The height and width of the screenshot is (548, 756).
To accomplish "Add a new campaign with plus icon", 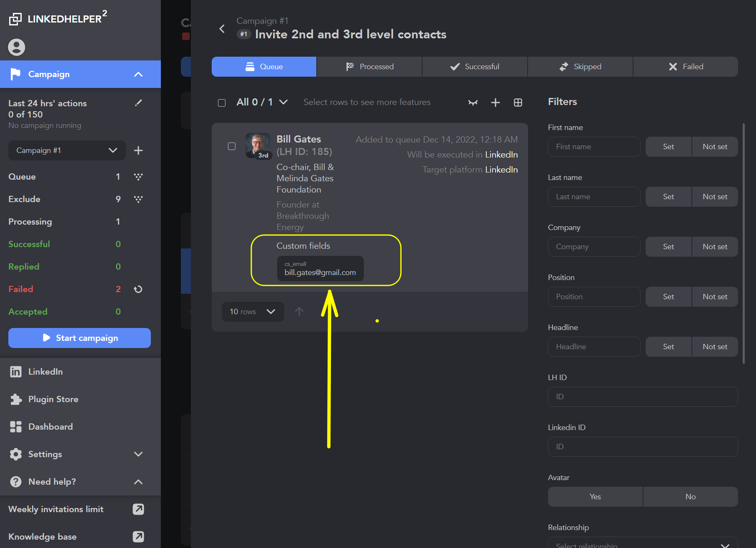I will [x=138, y=150].
